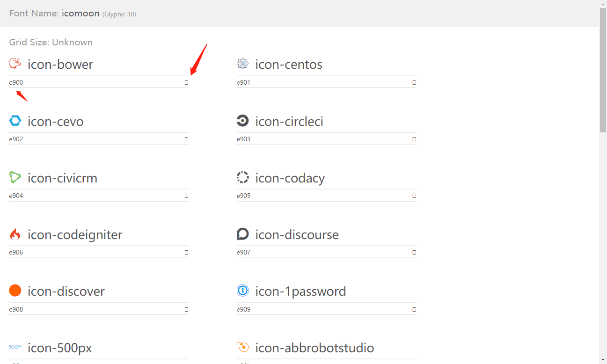Click the abbrobotstudio orange icon
607x364 pixels.
point(242,347)
